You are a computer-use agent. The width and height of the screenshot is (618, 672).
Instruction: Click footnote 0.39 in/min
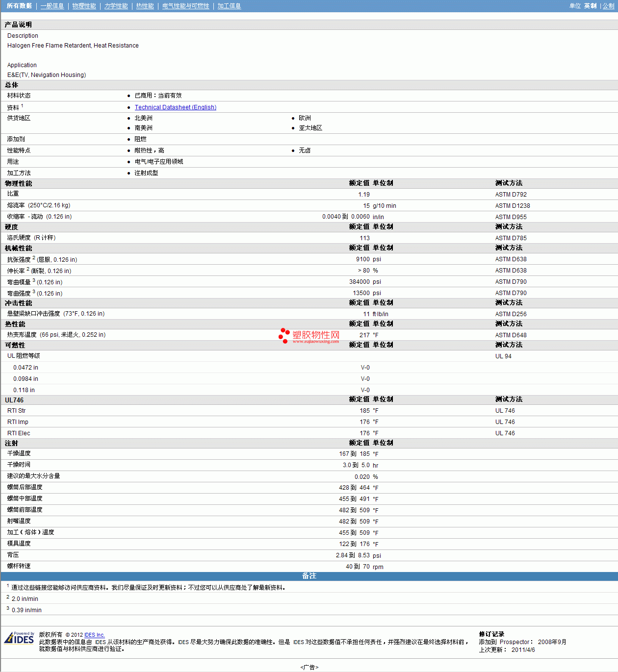26,610
